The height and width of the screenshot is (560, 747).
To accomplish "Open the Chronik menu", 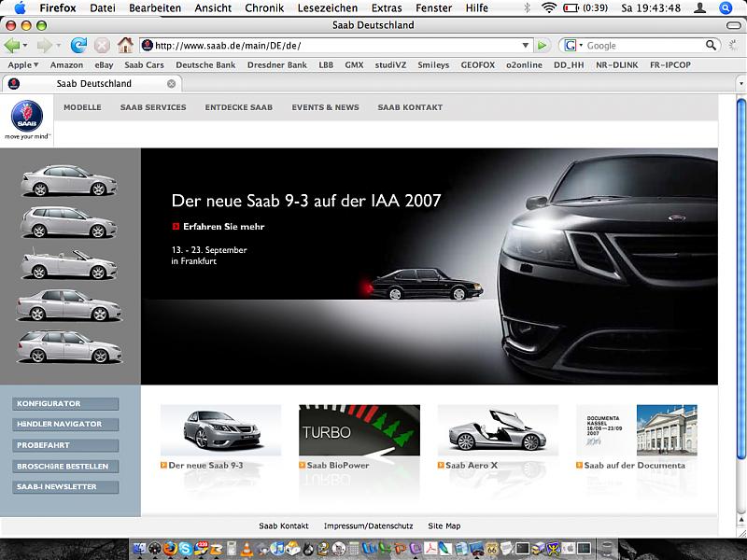I will (264, 8).
